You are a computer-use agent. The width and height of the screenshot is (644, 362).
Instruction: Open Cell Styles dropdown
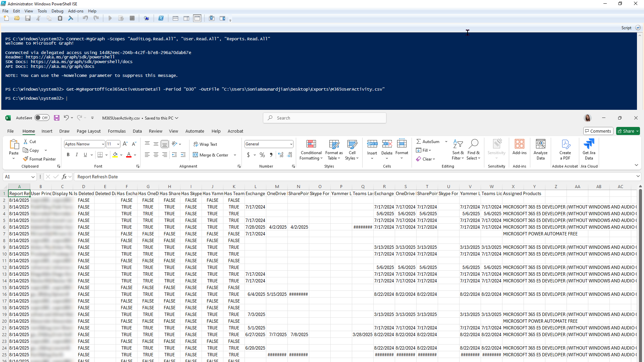pos(352,150)
